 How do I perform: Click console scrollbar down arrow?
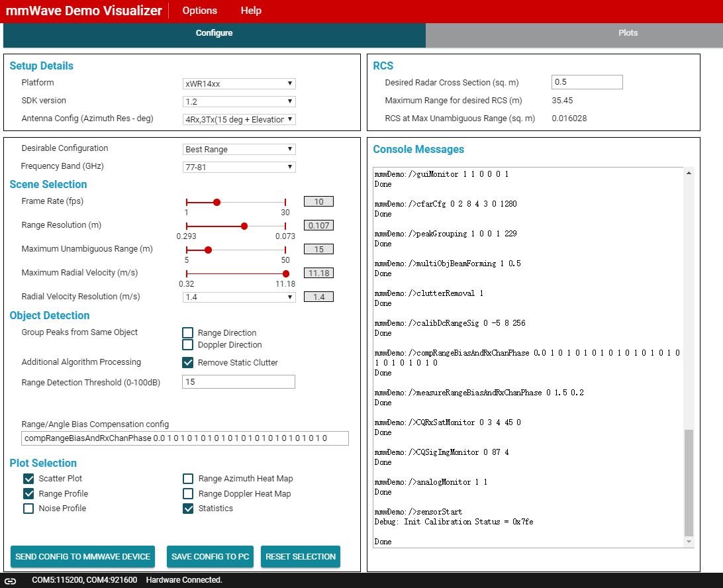689,542
